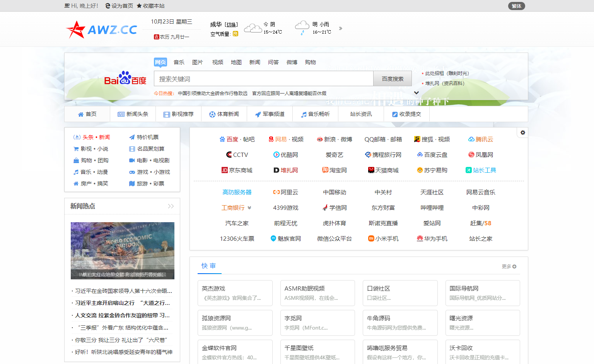
Task: Click the tomorrow rain weather icon
Action: click(x=302, y=28)
